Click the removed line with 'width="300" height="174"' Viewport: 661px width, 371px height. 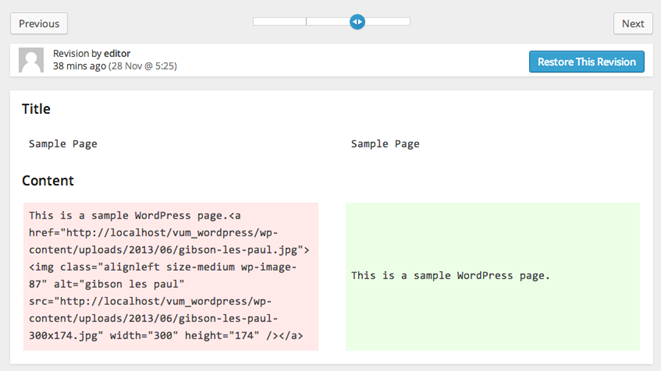pos(166,336)
